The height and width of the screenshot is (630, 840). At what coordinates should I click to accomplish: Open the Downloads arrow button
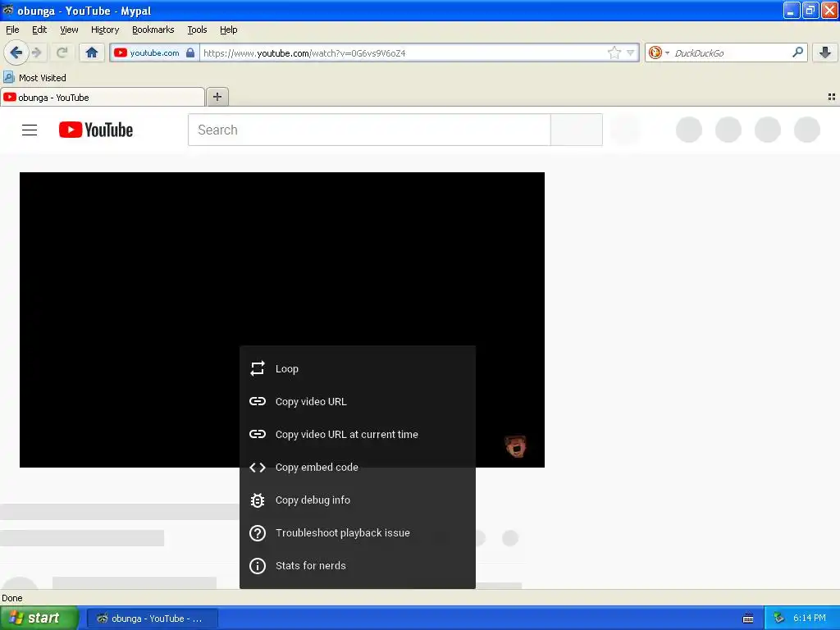[825, 52]
